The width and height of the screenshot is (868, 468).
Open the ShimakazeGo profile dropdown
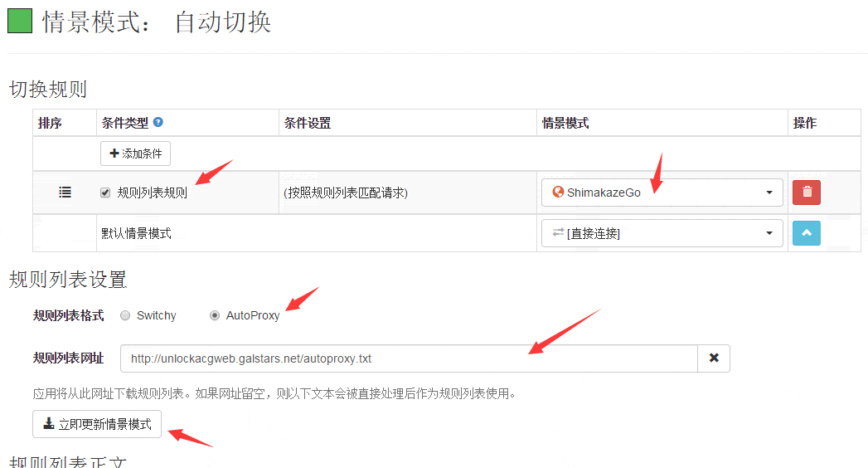pos(662,193)
